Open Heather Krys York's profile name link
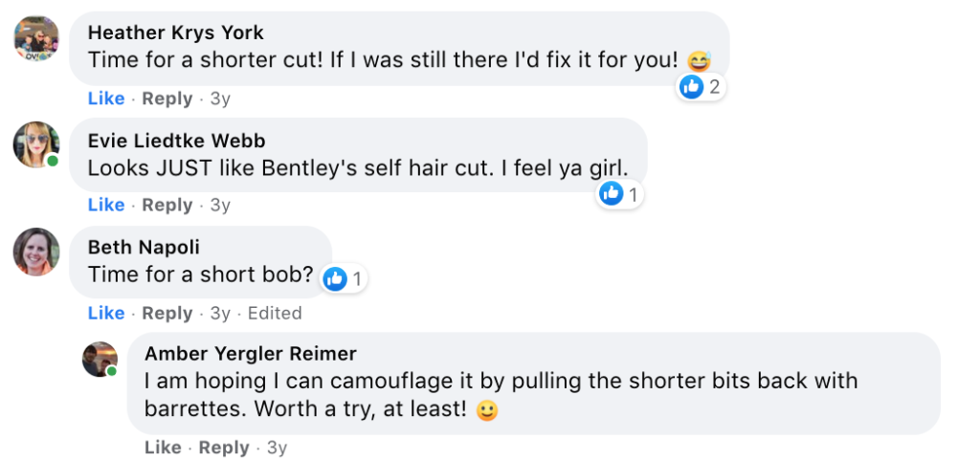The width and height of the screenshot is (980, 461). pos(175,33)
